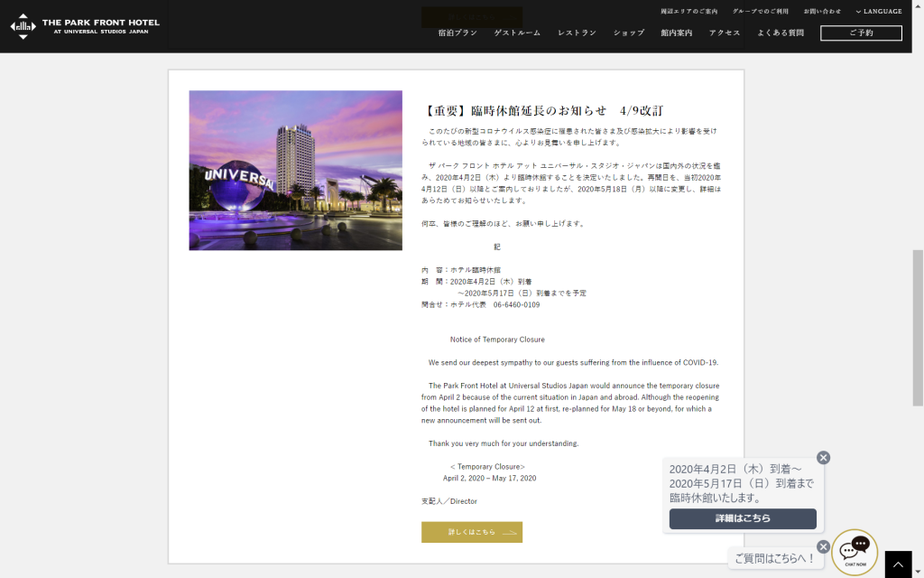Viewport: 924px width, 578px height.
Task: Click the 支配人／Director signature text
Action: [x=449, y=501]
